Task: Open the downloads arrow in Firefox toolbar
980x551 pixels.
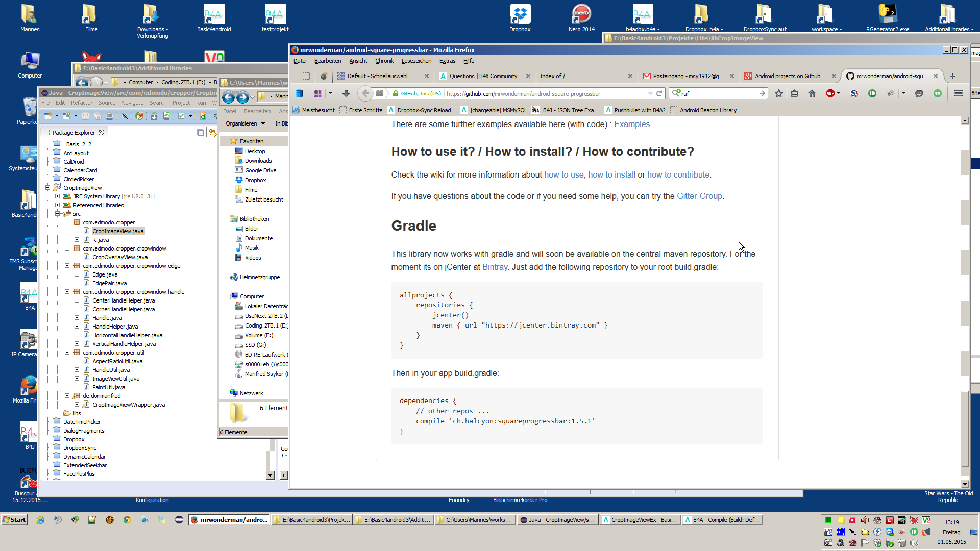Action: coord(346,93)
